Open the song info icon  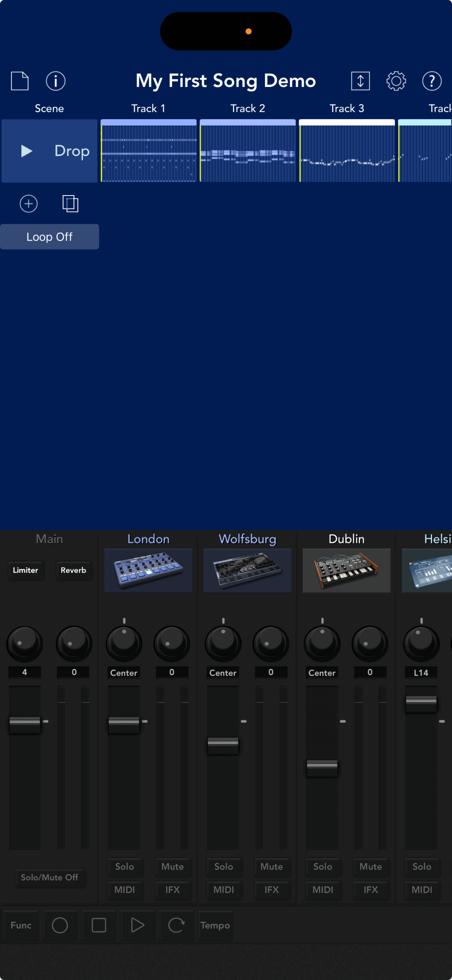(x=55, y=81)
